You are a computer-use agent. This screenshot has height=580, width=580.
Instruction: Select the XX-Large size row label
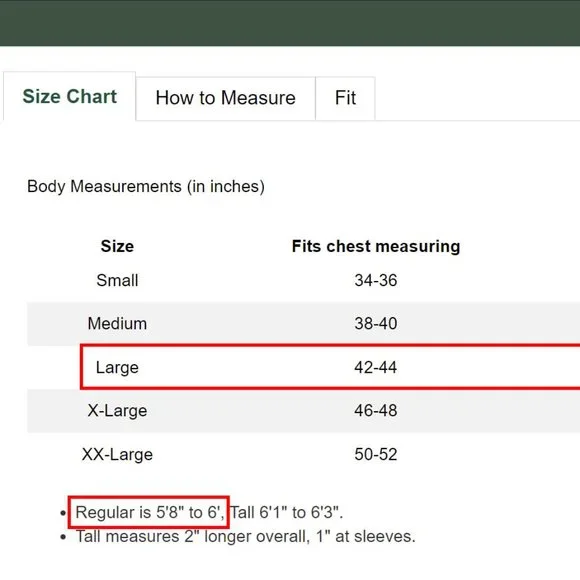click(x=117, y=454)
